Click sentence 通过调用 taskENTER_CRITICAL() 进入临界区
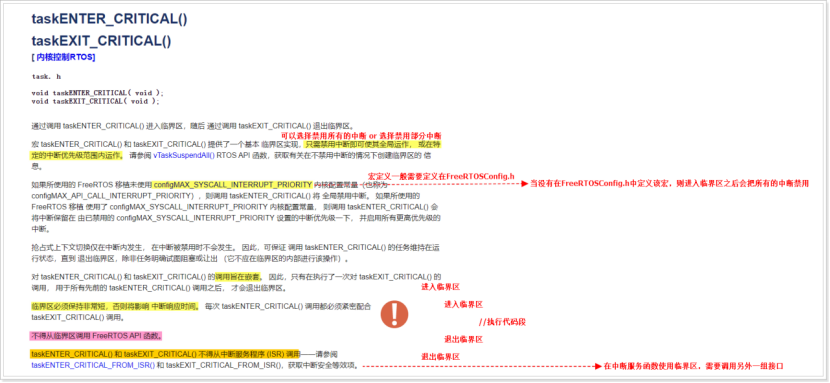Screen dimensions: 830x383 [x=107, y=126]
